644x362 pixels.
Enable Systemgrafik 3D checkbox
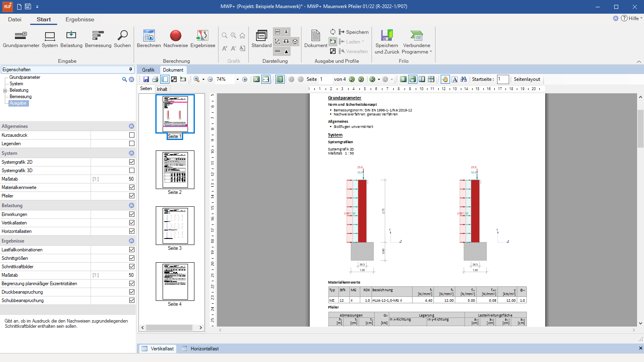[132, 171]
